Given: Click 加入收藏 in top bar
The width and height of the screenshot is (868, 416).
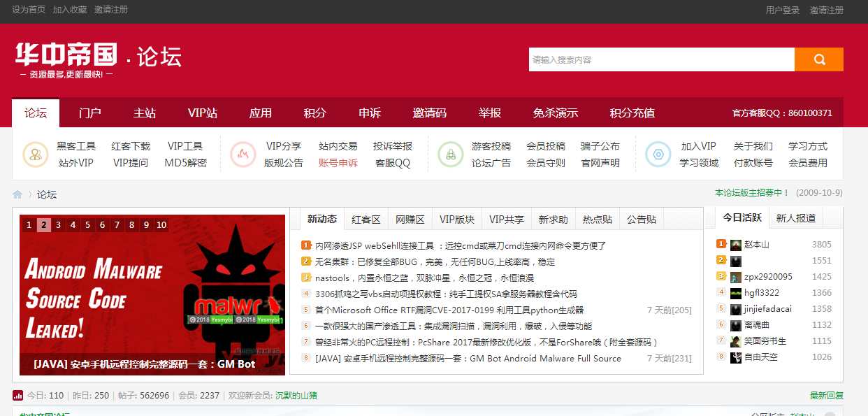Looking at the screenshot, I should [x=70, y=10].
